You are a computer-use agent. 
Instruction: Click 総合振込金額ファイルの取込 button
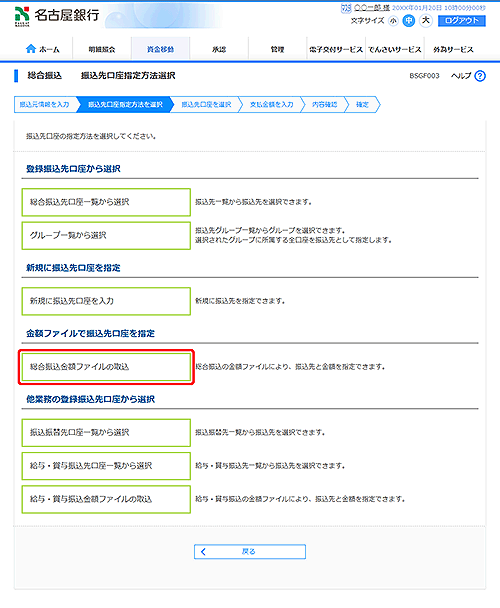pos(106,367)
